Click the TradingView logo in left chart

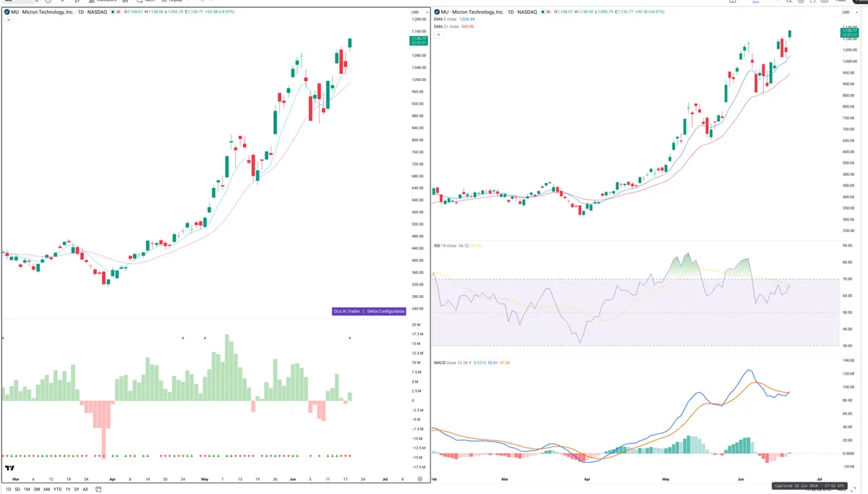tap(10, 468)
